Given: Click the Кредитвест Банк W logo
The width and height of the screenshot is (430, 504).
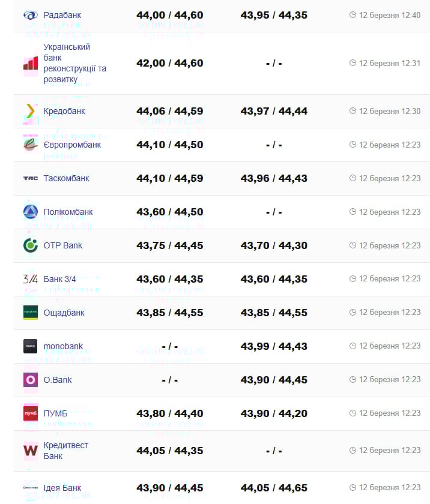Looking at the screenshot, I should pyautogui.click(x=30, y=451).
